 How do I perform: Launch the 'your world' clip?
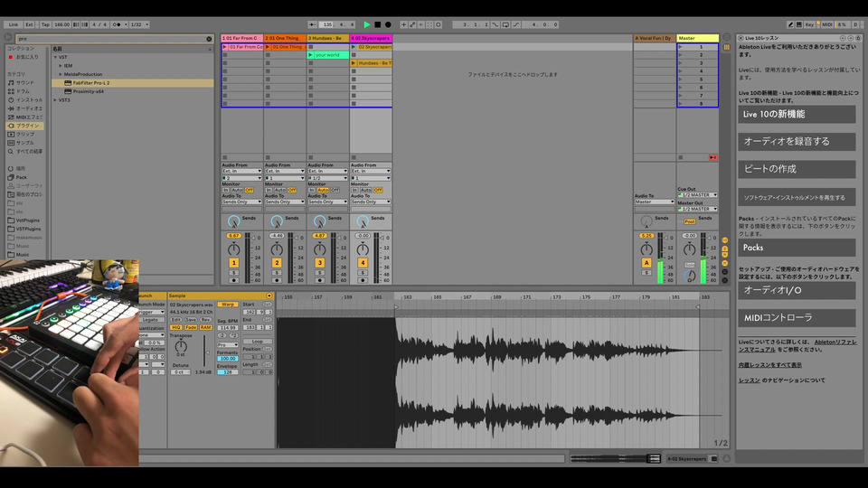click(x=310, y=55)
